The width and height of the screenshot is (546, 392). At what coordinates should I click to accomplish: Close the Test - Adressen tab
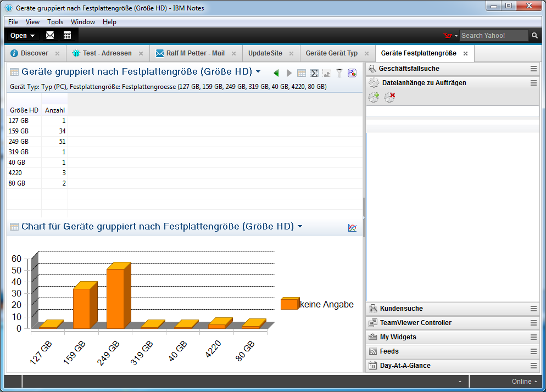tap(141, 54)
